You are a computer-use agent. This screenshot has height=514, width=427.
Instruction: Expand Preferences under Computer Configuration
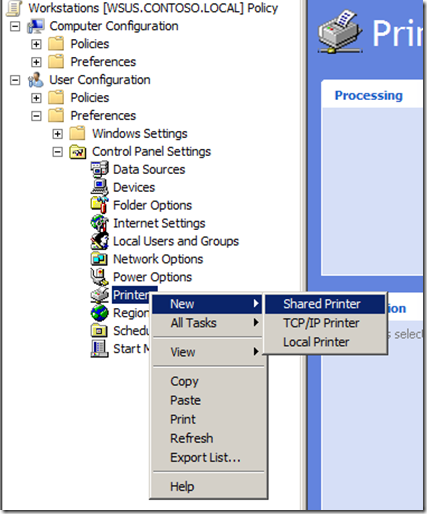pos(36,62)
